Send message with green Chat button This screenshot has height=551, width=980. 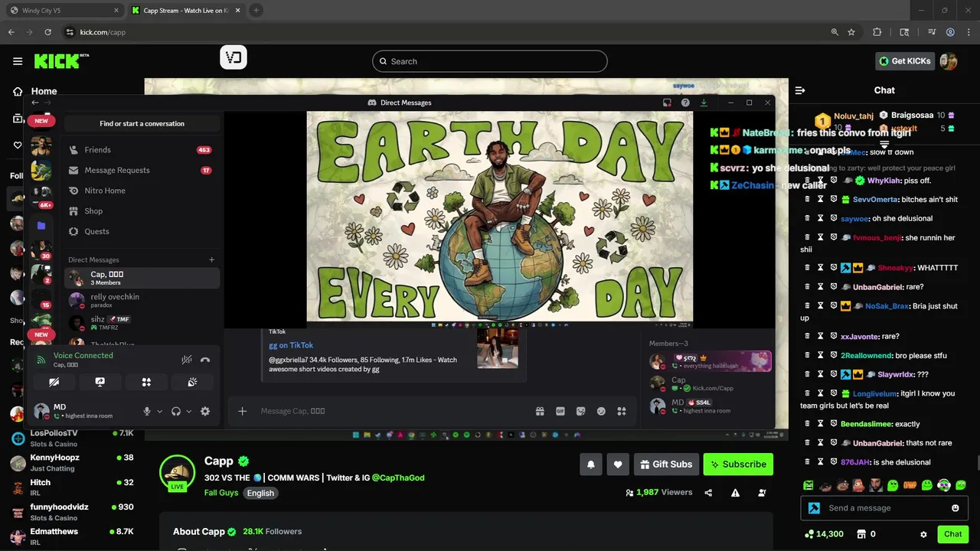pyautogui.click(x=952, y=534)
